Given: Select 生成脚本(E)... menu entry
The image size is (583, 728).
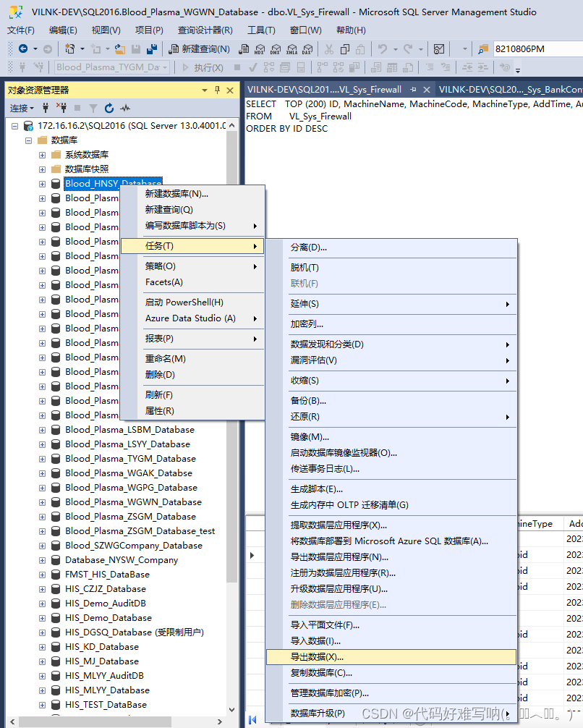Looking at the screenshot, I should pyautogui.click(x=391, y=489).
